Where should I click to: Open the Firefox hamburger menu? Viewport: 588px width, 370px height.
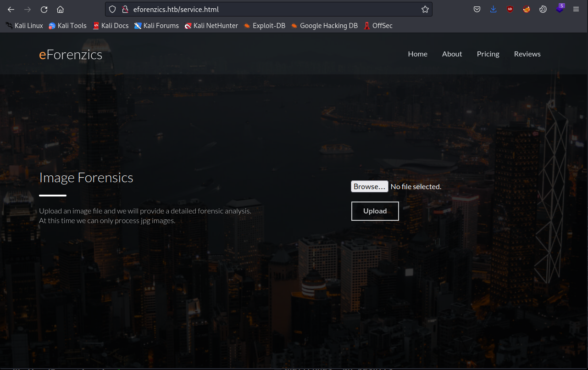(576, 9)
